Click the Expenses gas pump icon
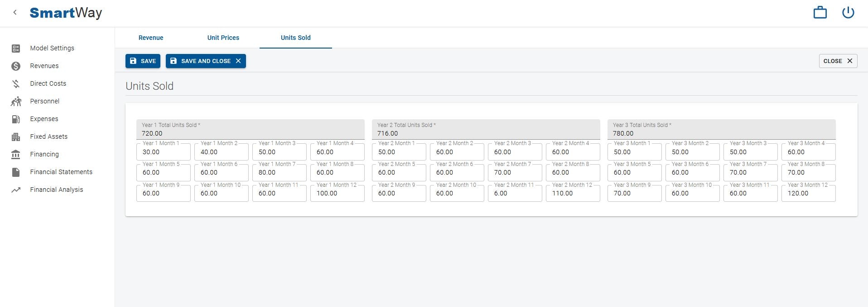The width and height of the screenshot is (868, 307). pyautogui.click(x=16, y=119)
